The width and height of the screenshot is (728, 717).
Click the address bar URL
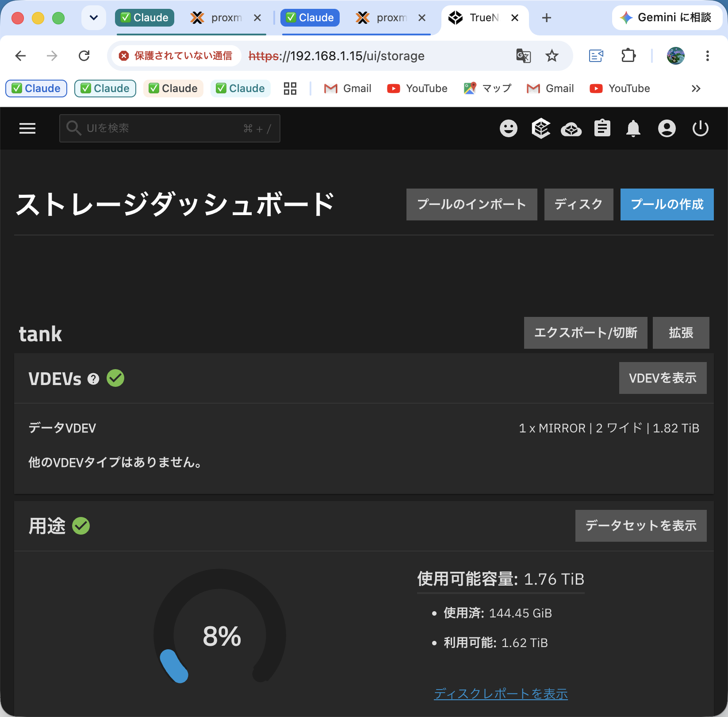point(337,56)
